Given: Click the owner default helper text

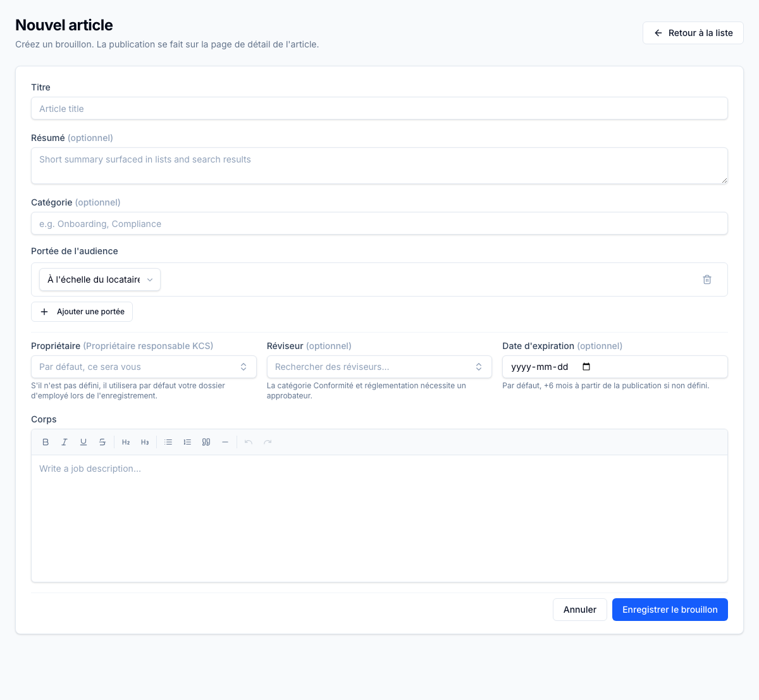Looking at the screenshot, I should pos(128,390).
